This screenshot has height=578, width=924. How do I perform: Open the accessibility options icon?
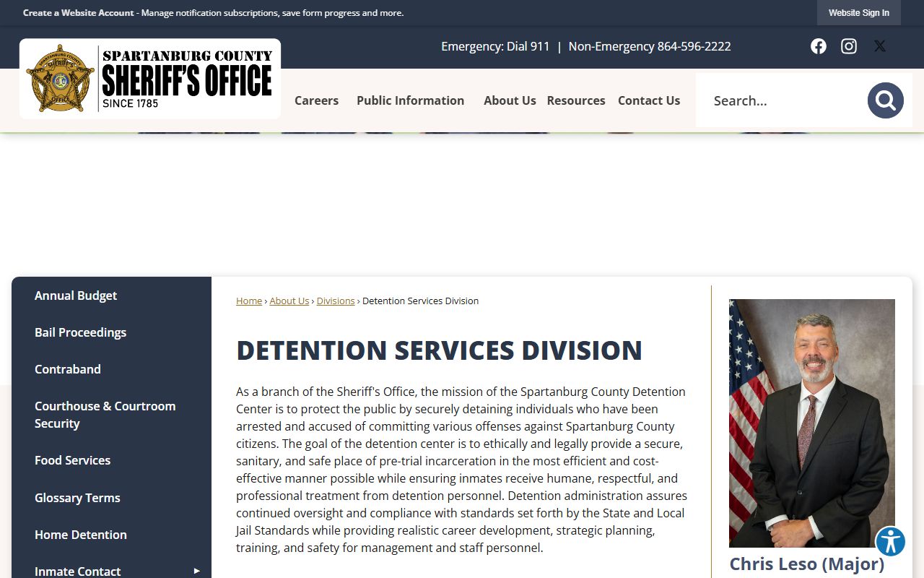pos(891,541)
